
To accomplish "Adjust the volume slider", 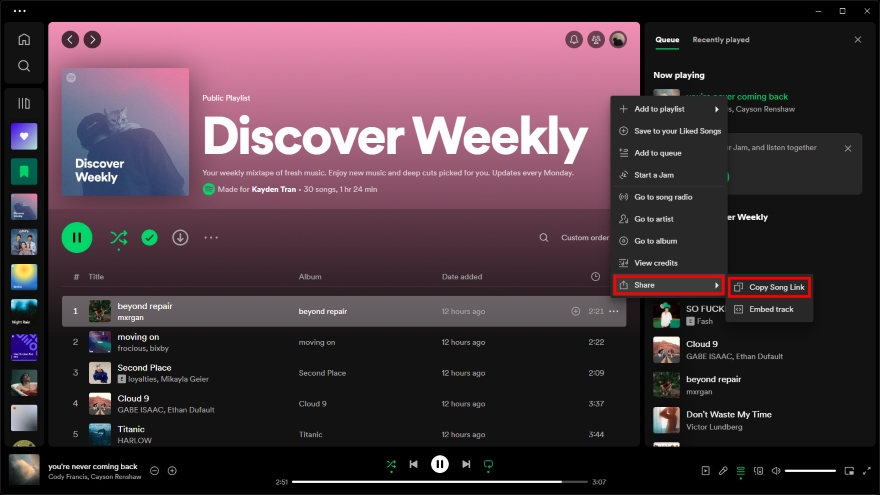I will (x=810, y=471).
